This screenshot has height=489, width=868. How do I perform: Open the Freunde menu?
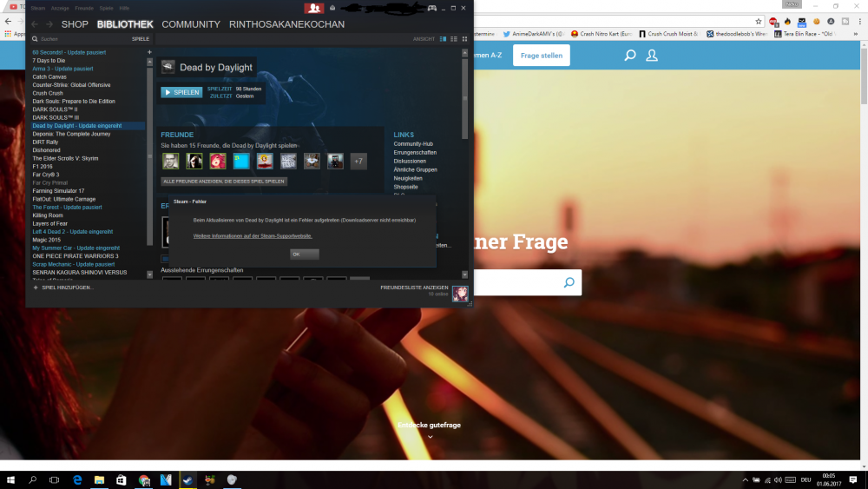point(84,9)
